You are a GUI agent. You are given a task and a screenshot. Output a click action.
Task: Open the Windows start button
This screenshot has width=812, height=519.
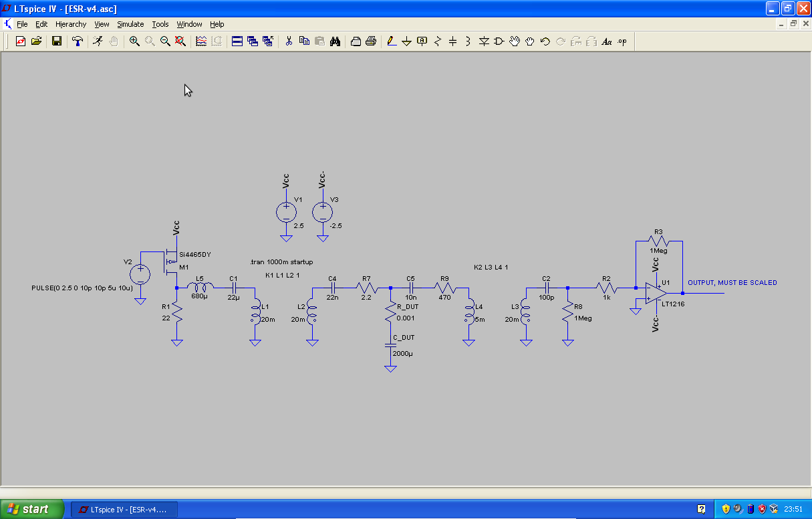pos(32,509)
